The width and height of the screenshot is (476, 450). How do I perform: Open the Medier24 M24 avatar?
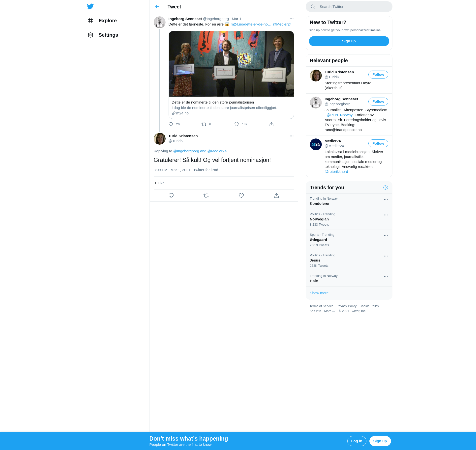click(316, 144)
